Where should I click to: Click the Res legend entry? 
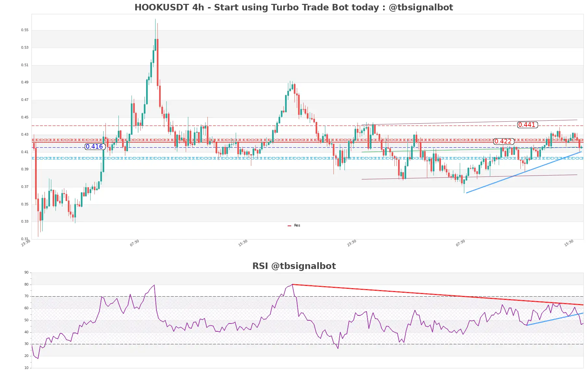294,226
